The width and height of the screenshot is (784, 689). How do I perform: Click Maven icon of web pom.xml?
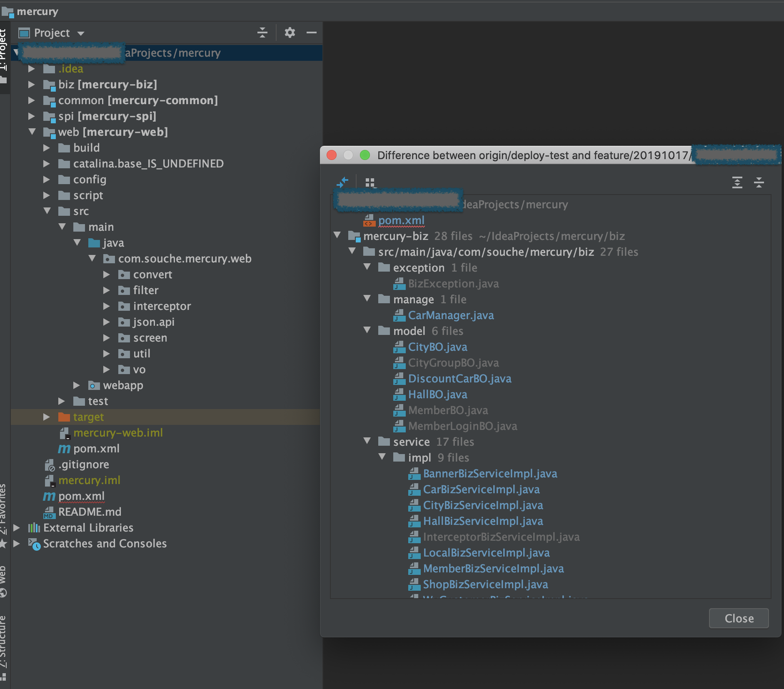click(x=64, y=449)
